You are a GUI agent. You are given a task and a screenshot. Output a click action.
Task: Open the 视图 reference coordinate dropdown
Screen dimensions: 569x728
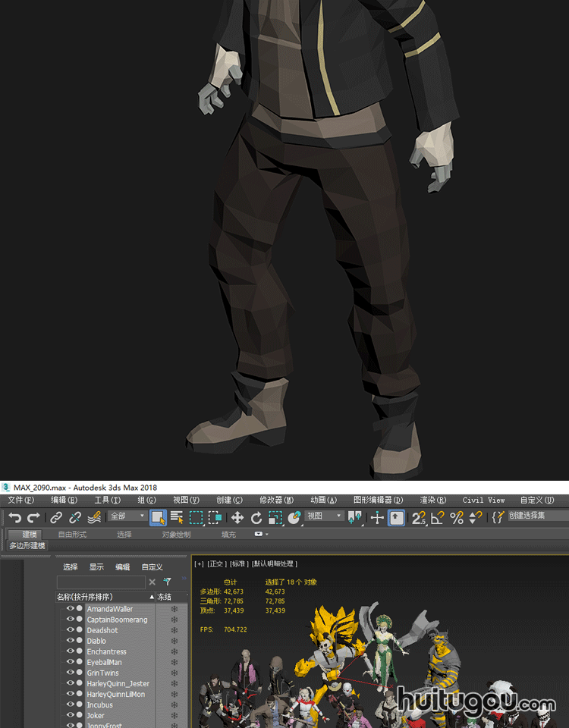click(x=325, y=516)
